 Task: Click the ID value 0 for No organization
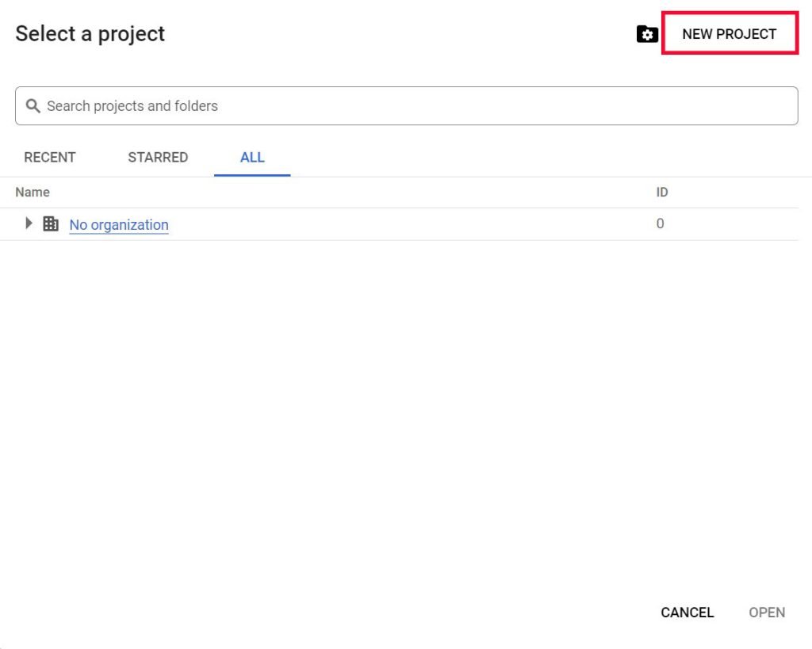click(661, 223)
